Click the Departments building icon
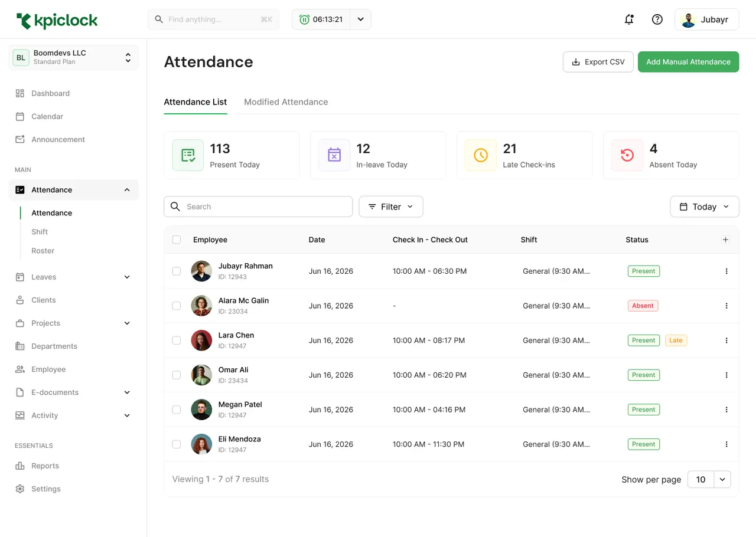The image size is (756, 537). click(x=20, y=346)
